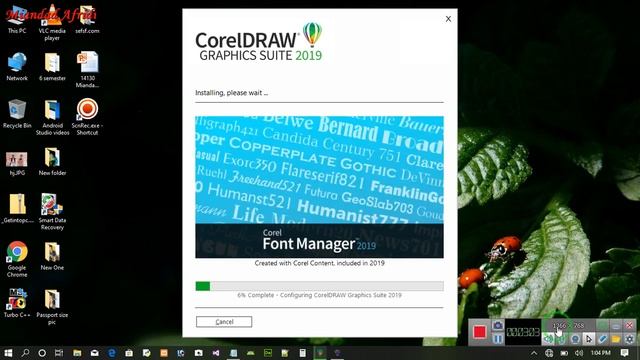
Task: Cancel the CorelDRAW installation
Action: click(224, 322)
